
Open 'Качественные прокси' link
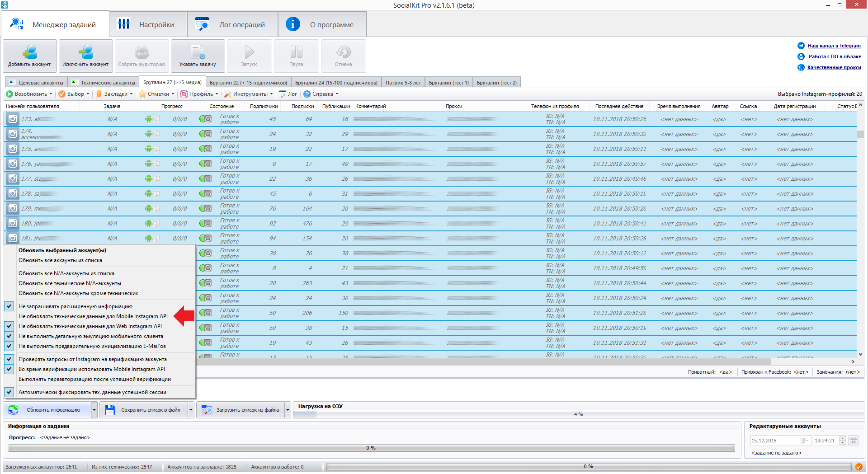(x=834, y=67)
